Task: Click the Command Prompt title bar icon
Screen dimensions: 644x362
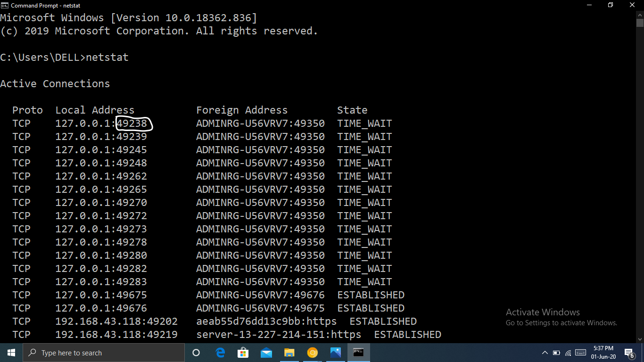Action: [x=5, y=5]
